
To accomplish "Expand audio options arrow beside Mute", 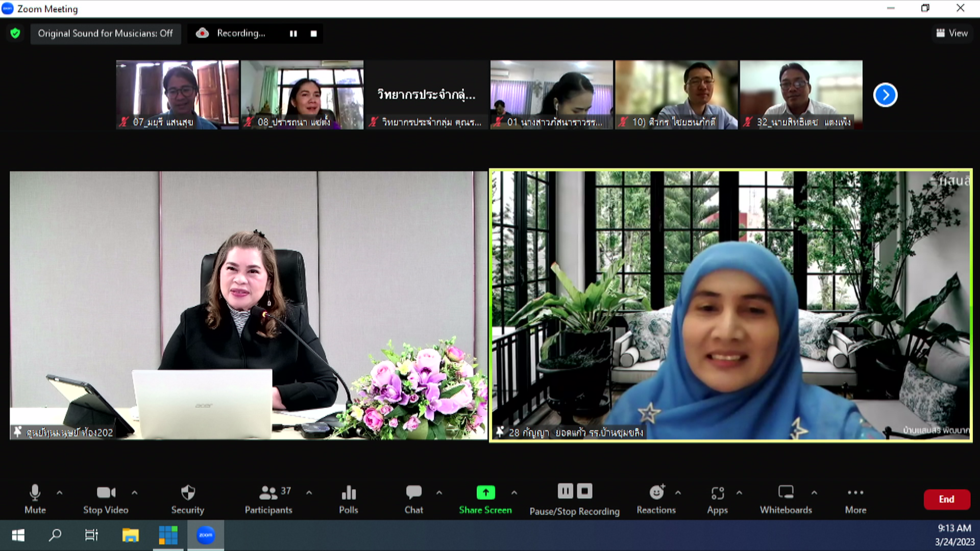I will click(60, 493).
